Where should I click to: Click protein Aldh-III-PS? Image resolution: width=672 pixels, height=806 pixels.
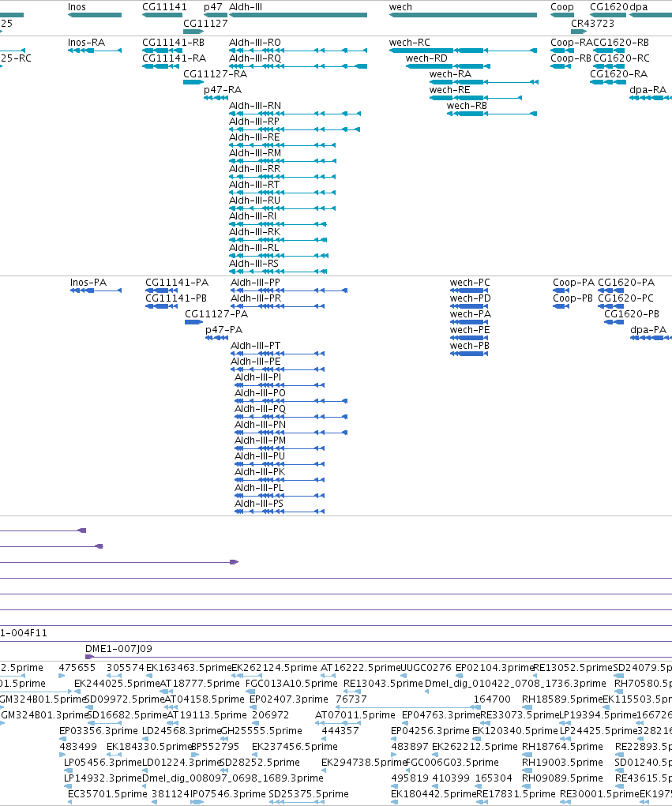click(280, 512)
